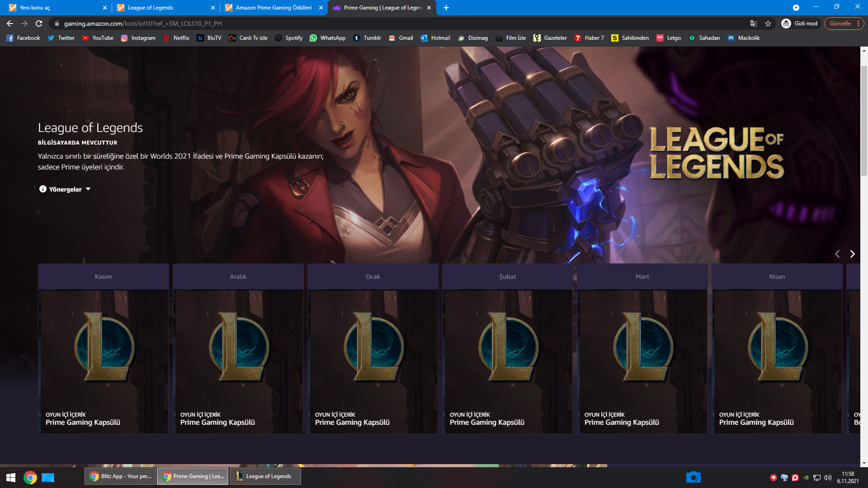Click the Gizli mod incognito indicator
The height and width of the screenshot is (488, 868).
point(799,23)
